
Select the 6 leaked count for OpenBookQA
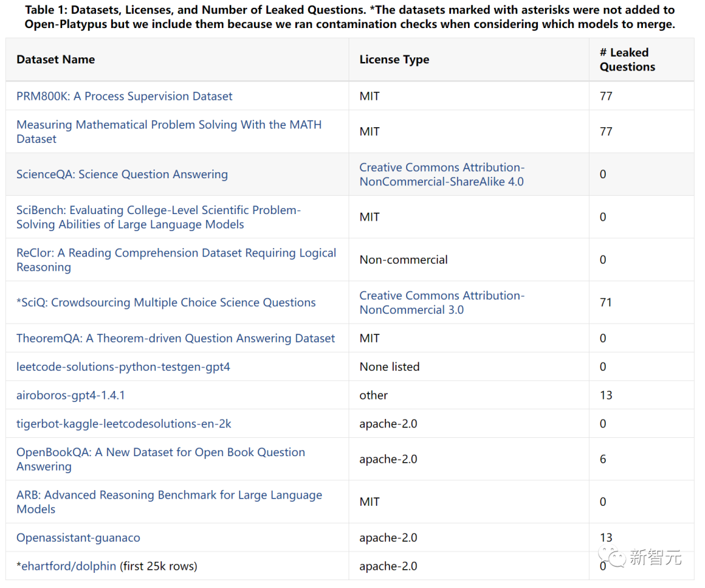tap(603, 459)
